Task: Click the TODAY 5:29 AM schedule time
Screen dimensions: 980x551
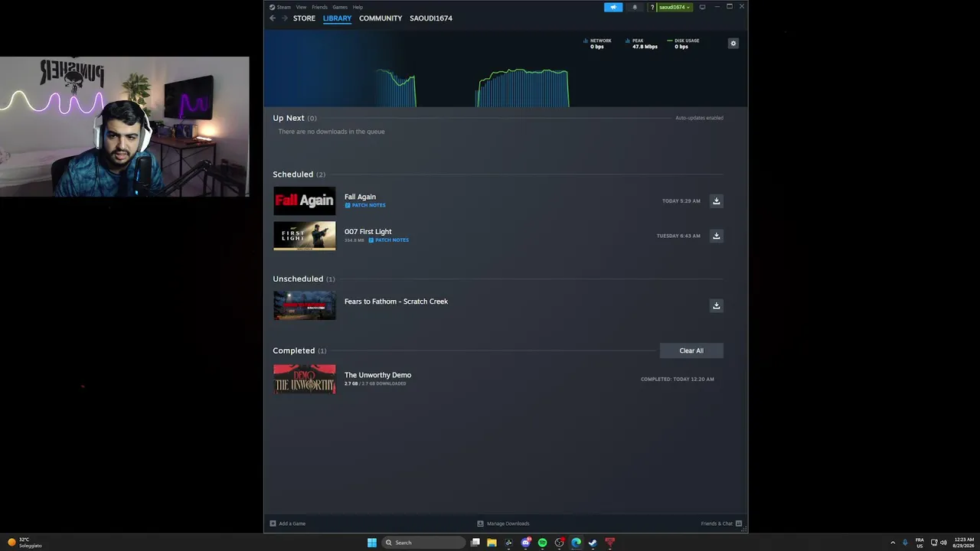Action: click(x=681, y=201)
